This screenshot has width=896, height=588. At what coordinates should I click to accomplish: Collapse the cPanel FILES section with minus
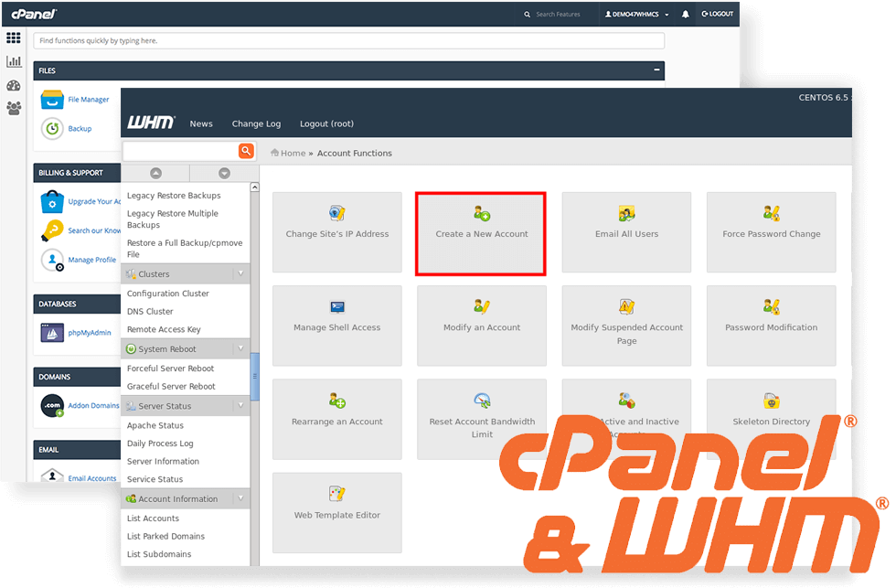click(x=656, y=69)
